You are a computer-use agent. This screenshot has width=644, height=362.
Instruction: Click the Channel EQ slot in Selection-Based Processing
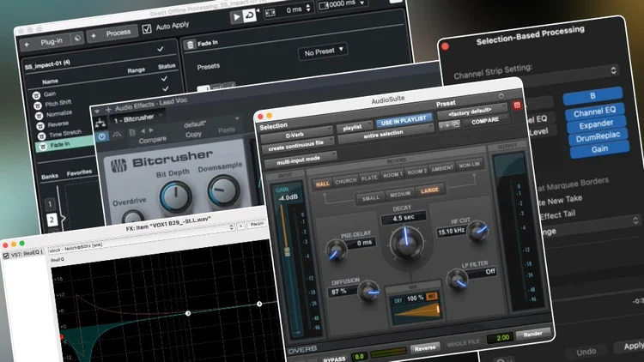(x=594, y=112)
